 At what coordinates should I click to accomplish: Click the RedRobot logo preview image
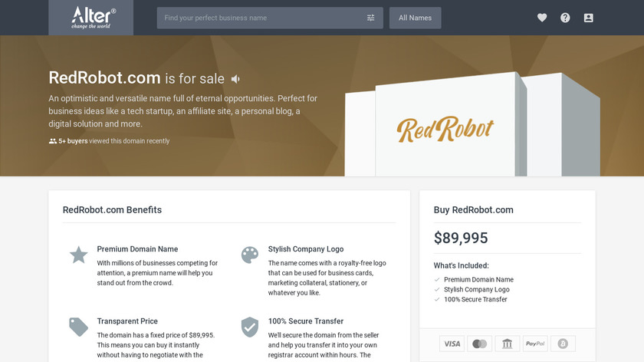click(x=445, y=129)
